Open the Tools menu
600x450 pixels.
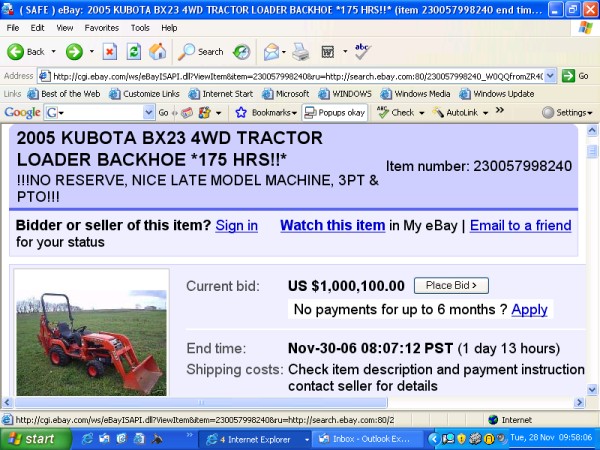140,28
